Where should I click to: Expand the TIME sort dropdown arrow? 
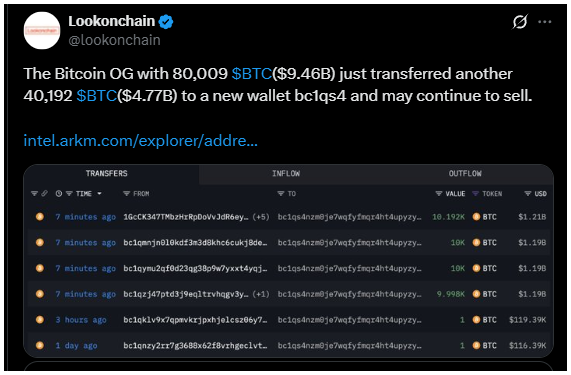[99, 194]
